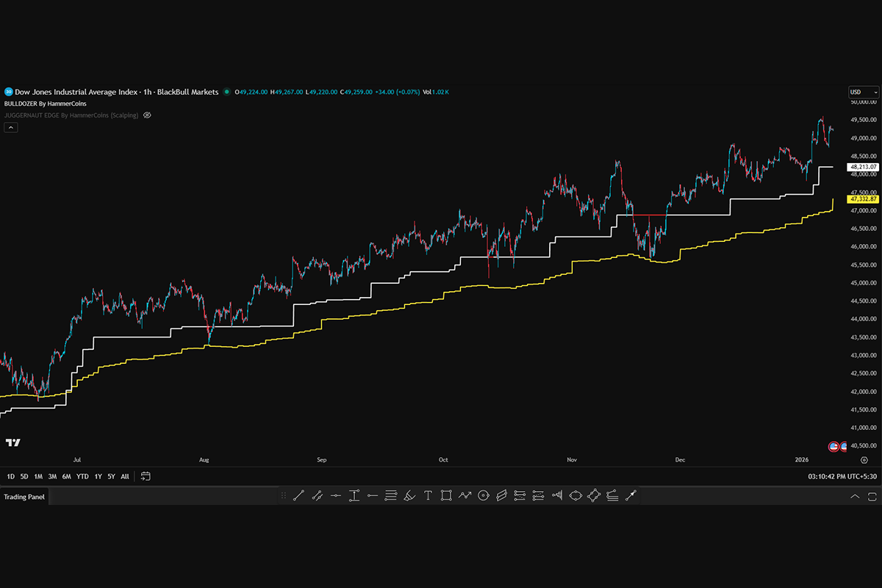Expand the Trading Panel with up chevron

tap(855, 497)
